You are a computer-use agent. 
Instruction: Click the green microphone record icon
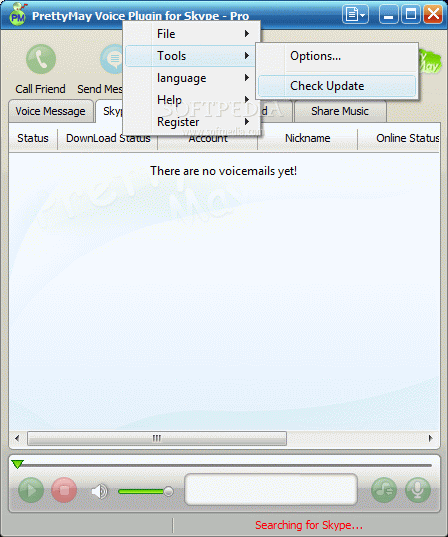click(418, 490)
